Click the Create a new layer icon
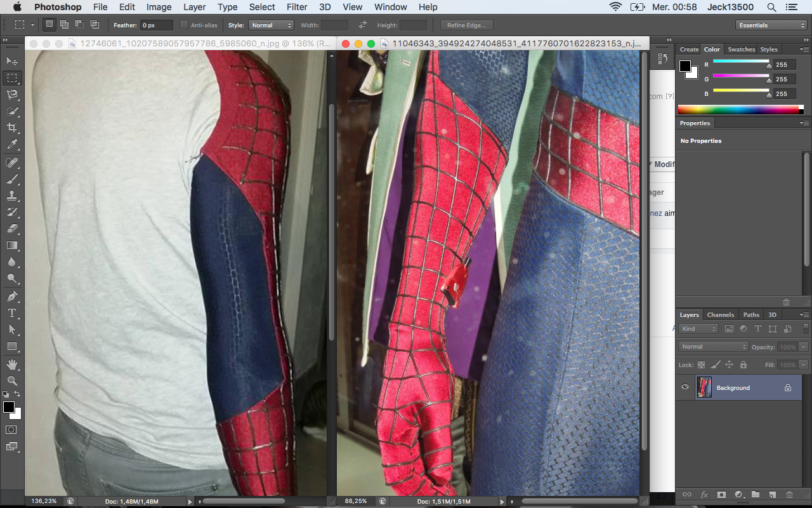812x508 pixels. [x=773, y=494]
